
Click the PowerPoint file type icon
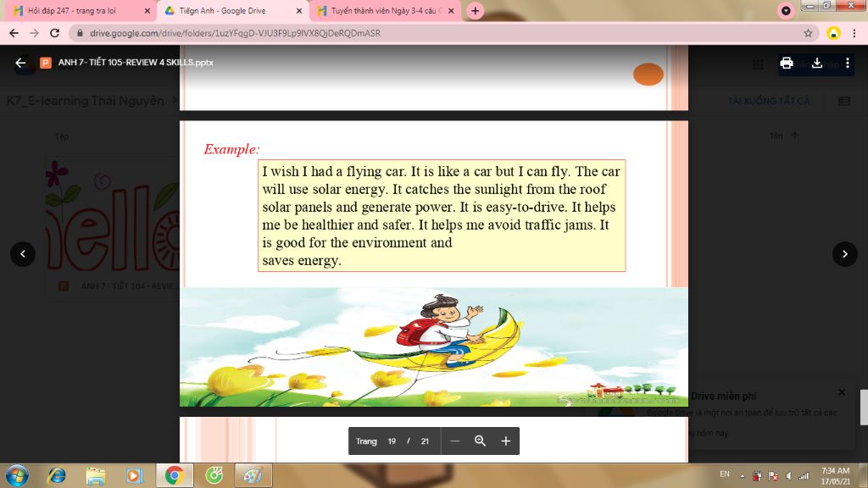[x=46, y=63]
